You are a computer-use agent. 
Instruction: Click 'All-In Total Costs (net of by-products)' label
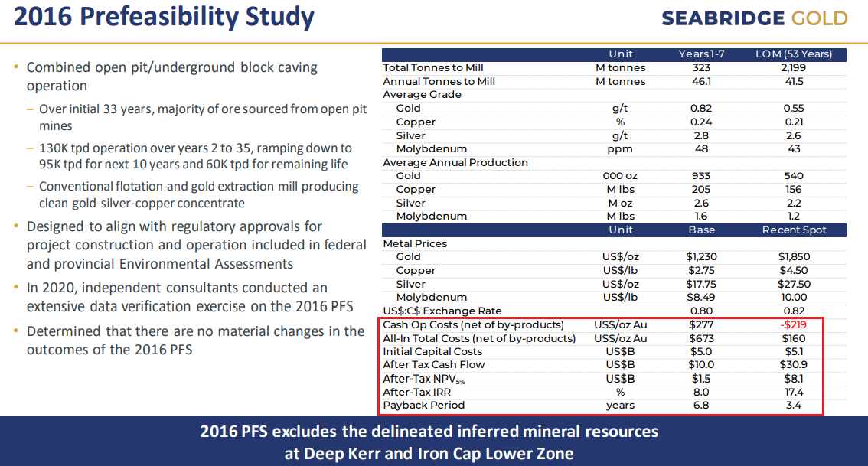pyautogui.click(x=479, y=338)
